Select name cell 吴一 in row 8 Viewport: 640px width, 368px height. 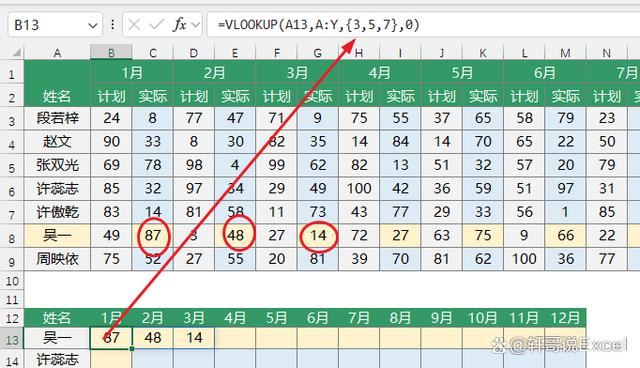point(57,235)
